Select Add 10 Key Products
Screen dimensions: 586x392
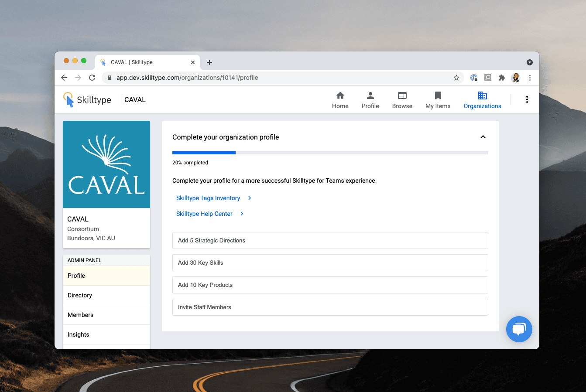(x=330, y=285)
